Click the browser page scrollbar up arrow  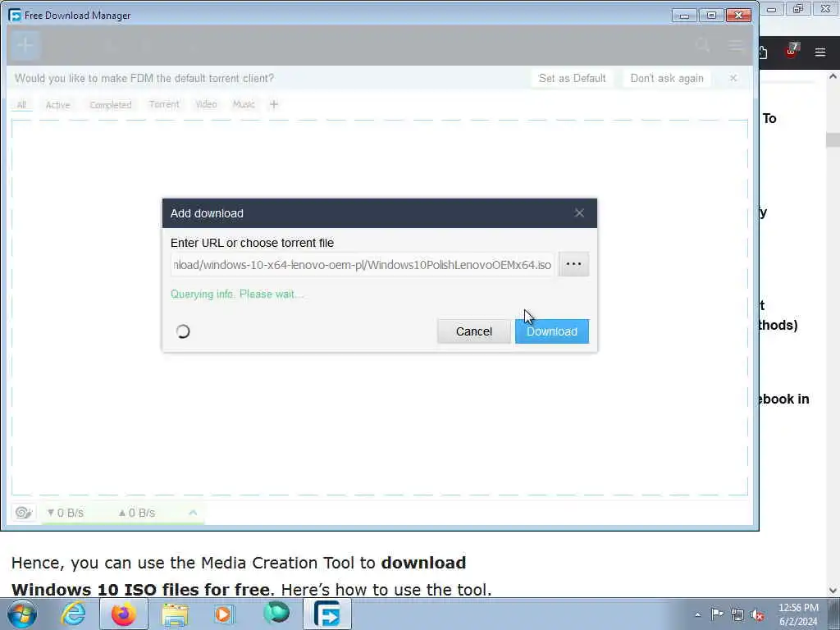(833, 76)
